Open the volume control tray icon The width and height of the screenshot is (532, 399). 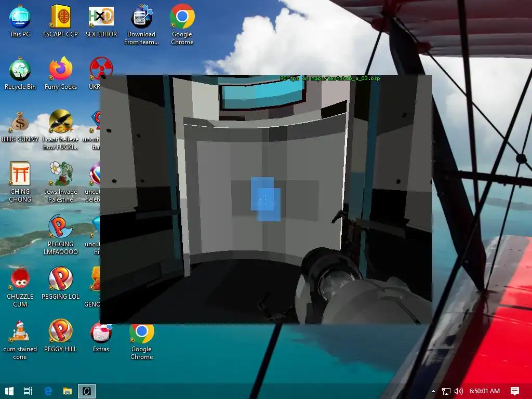tap(458, 391)
